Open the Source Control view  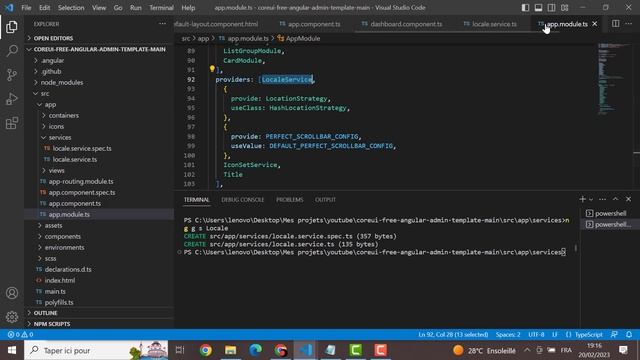[12, 75]
